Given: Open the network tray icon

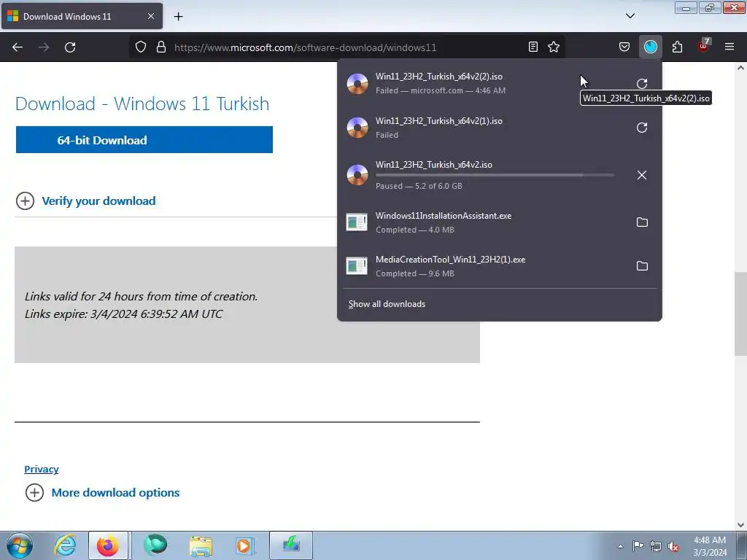Looking at the screenshot, I should [x=656, y=546].
